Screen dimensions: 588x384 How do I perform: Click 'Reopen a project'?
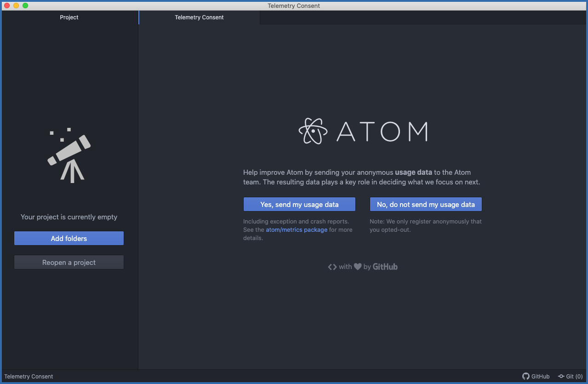(69, 262)
